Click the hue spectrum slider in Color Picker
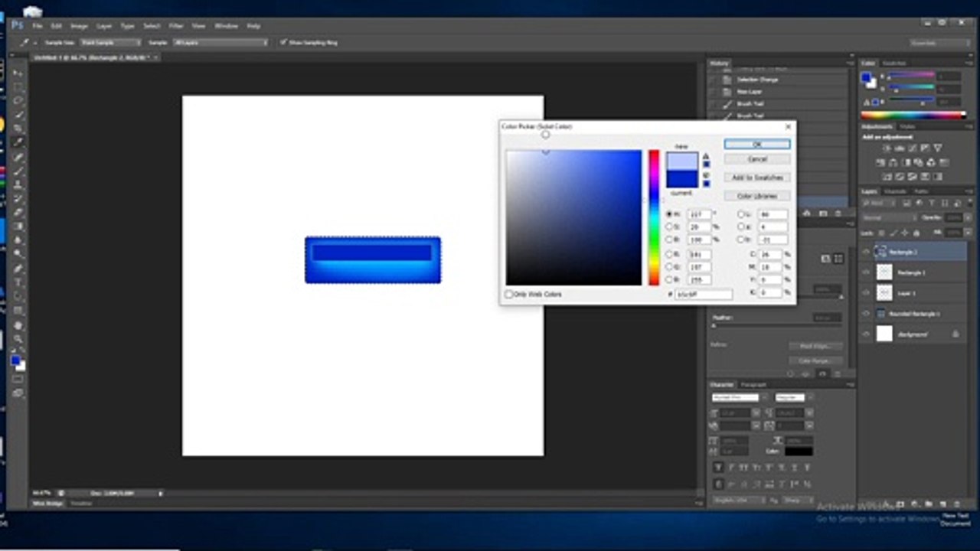980x551 pixels. pos(654,217)
